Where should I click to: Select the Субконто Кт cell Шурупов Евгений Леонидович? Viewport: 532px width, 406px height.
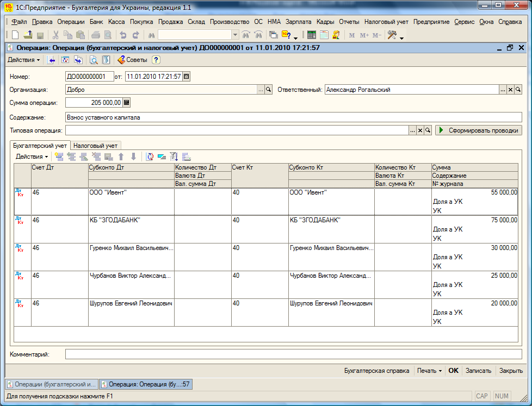point(331,304)
